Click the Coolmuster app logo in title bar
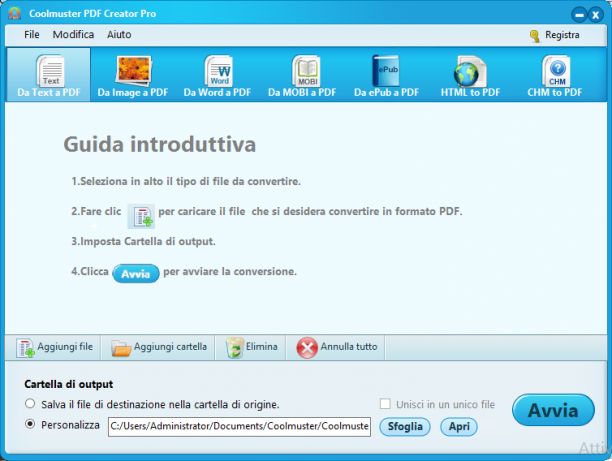The width and height of the screenshot is (612, 461). pyautogui.click(x=14, y=13)
